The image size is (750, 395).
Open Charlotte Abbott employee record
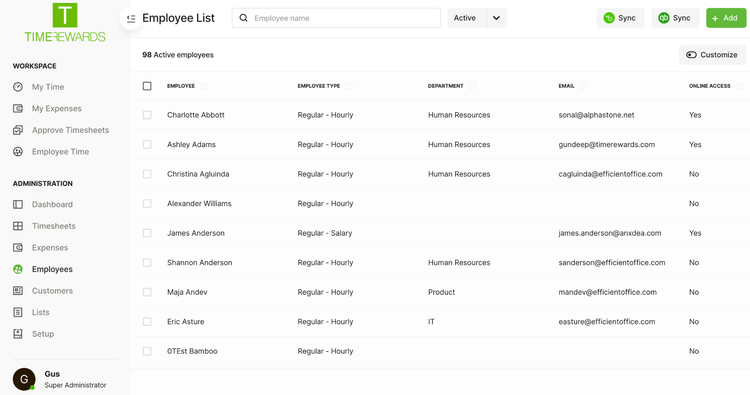196,115
